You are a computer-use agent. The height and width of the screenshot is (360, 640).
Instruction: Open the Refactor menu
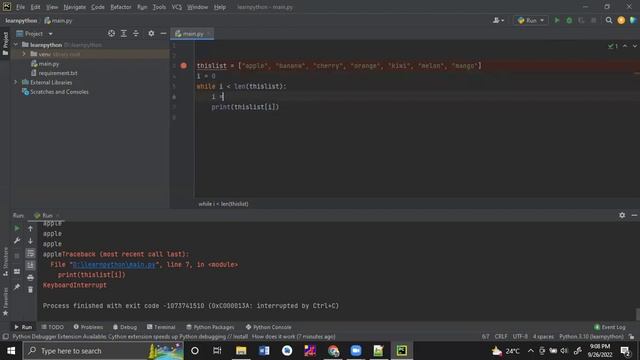click(x=121, y=7)
